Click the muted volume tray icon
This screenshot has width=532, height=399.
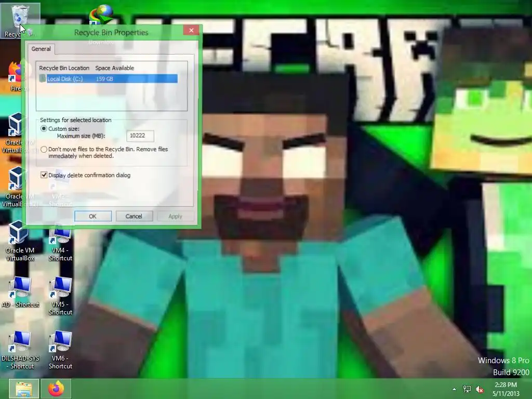480,389
